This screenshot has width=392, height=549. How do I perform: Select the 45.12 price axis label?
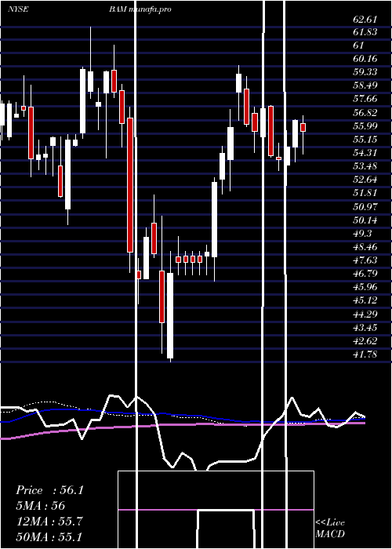[x=365, y=300]
